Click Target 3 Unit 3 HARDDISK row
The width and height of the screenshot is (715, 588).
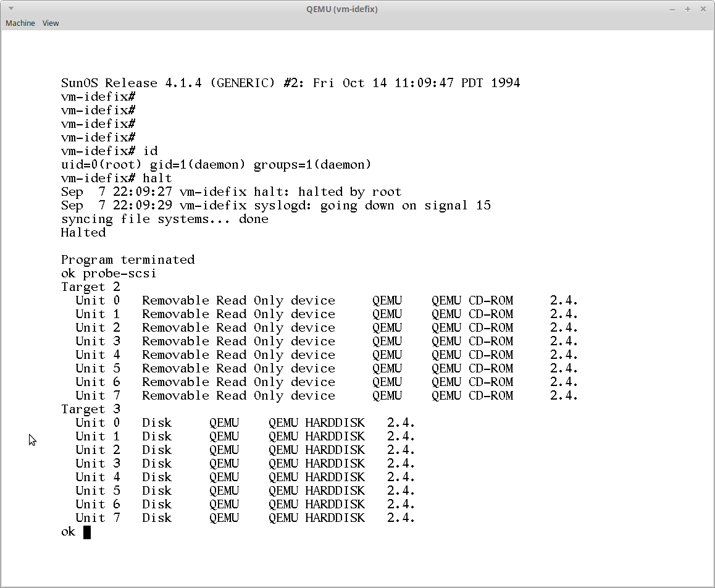click(245, 464)
